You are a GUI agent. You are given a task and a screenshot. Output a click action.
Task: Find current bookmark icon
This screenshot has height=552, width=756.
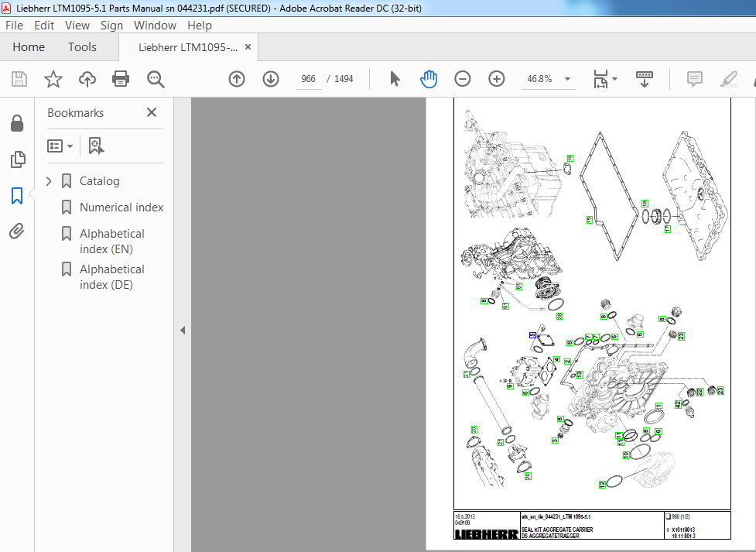click(x=96, y=146)
